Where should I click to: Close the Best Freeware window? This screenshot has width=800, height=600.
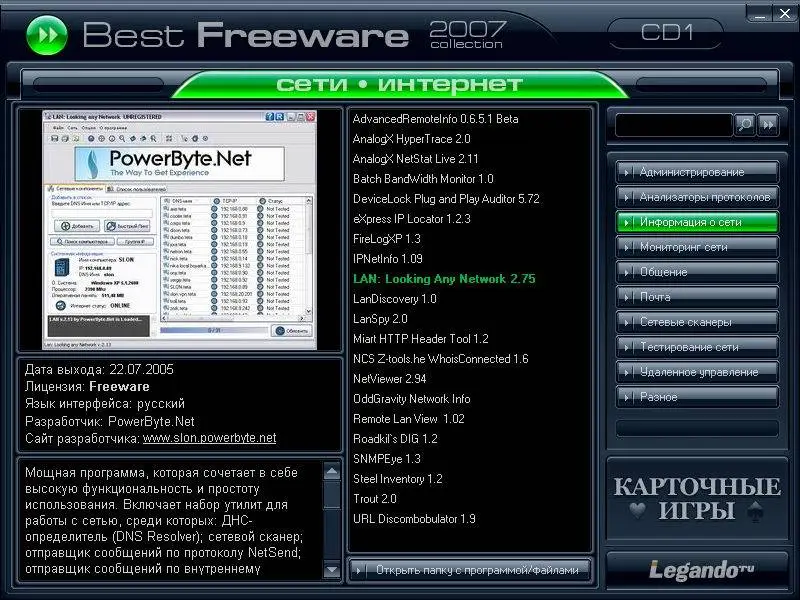(785, 14)
